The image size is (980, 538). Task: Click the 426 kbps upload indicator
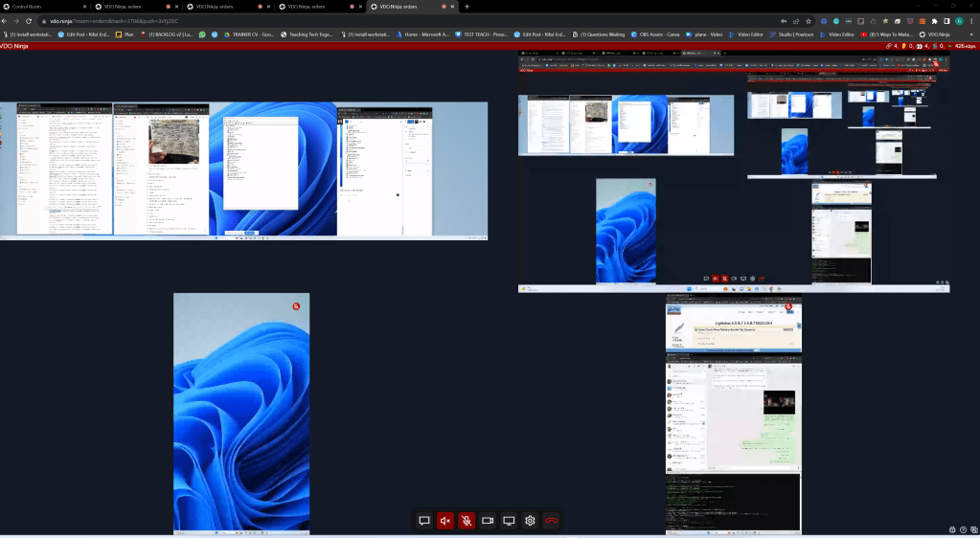[x=962, y=46]
